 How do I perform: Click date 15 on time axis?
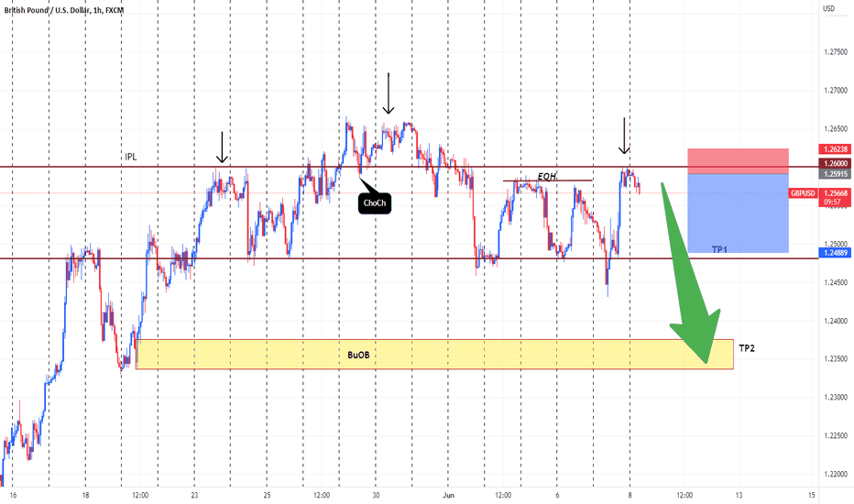pyautogui.click(x=812, y=495)
